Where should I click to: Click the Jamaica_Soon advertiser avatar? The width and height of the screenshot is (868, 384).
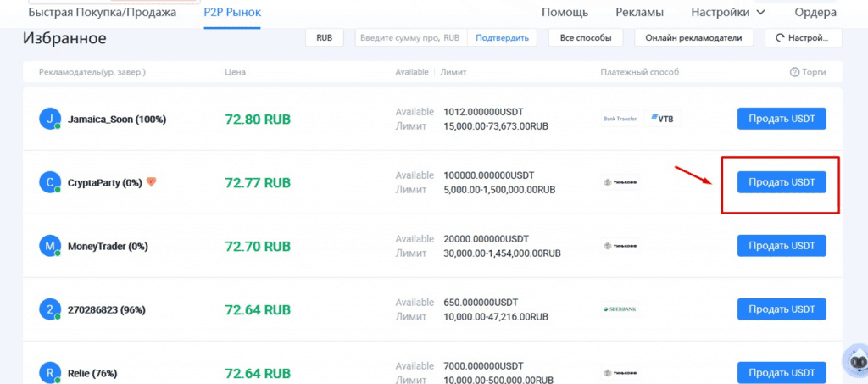tap(50, 119)
